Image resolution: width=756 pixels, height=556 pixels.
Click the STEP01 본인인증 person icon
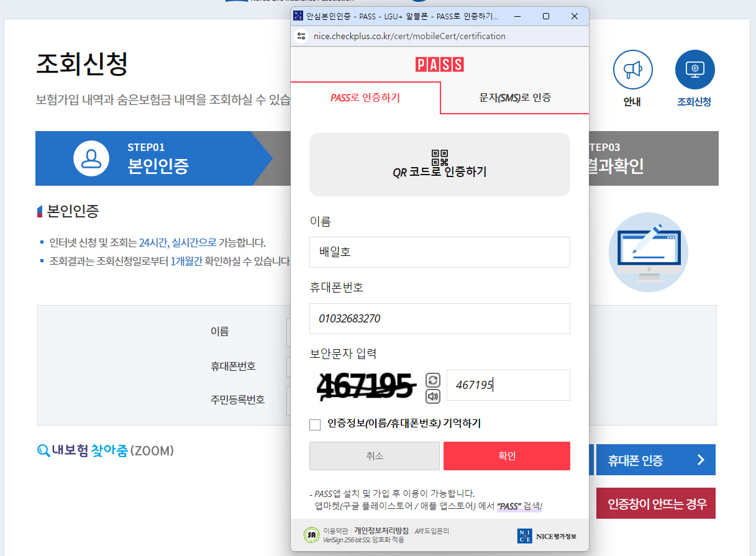coord(91,158)
